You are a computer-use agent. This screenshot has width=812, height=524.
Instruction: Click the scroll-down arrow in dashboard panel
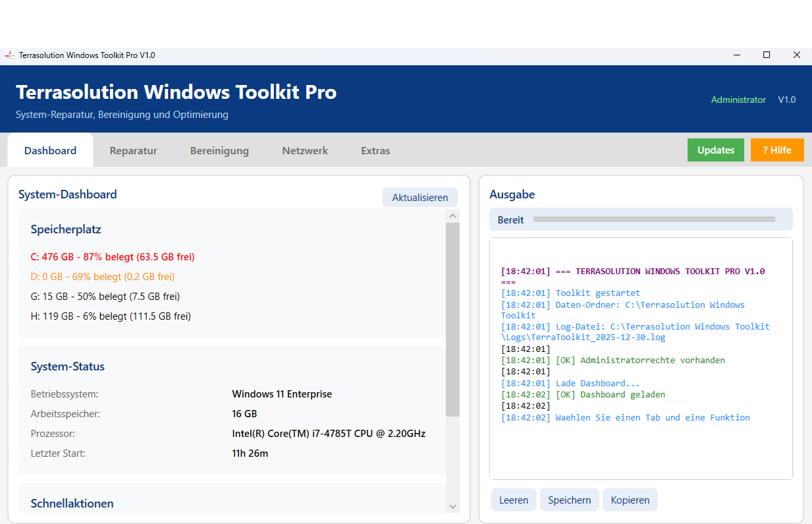(452, 506)
